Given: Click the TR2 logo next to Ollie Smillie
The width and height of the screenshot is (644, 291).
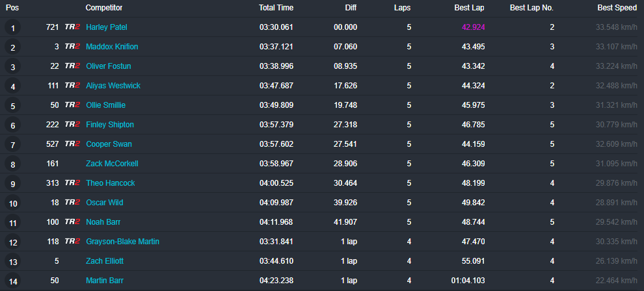Looking at the screenshot, I should pyautogui.click(x=72, y=105).
